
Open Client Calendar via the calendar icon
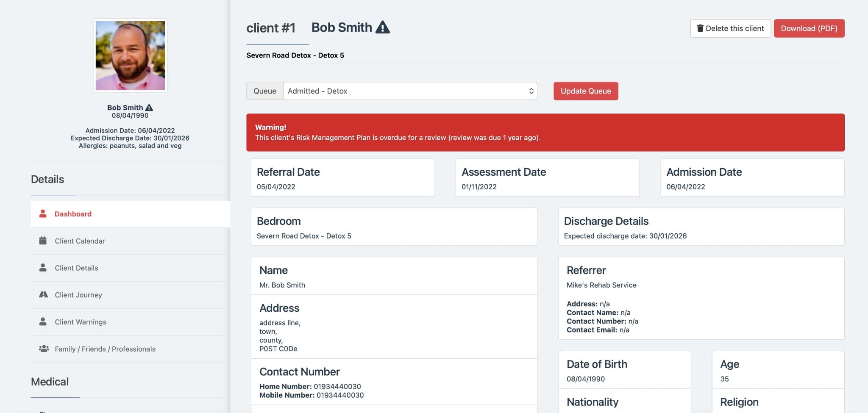(43, 241)
